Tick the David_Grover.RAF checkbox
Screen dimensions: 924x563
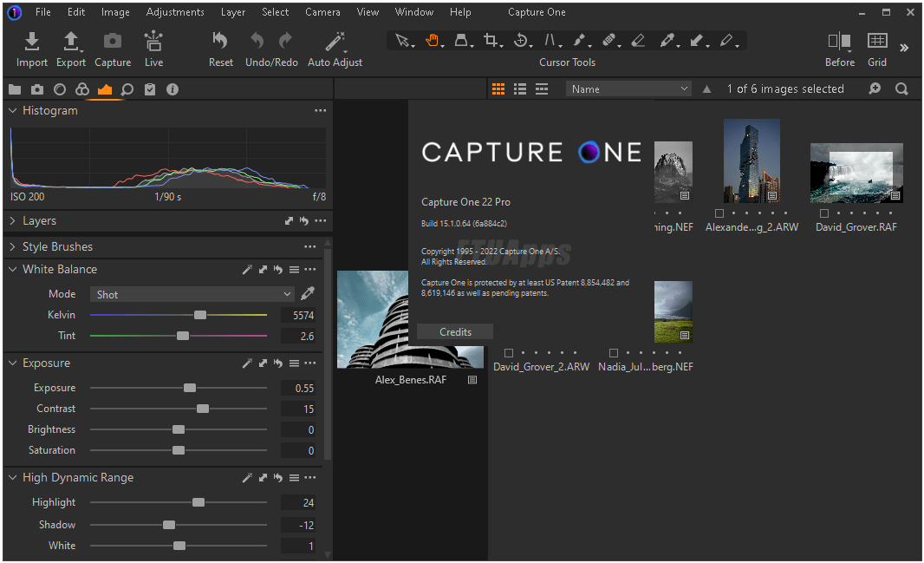[x=824, y=213]
